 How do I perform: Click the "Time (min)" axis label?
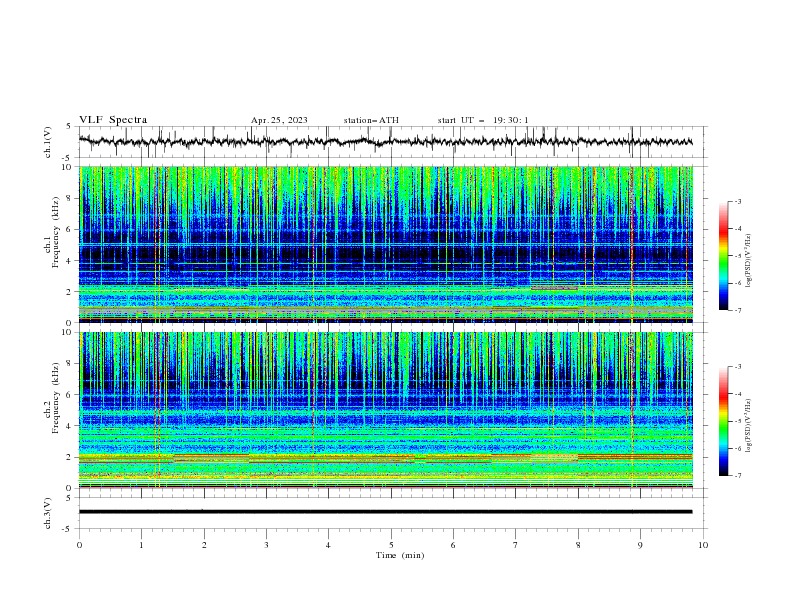[x=400, y=555]
